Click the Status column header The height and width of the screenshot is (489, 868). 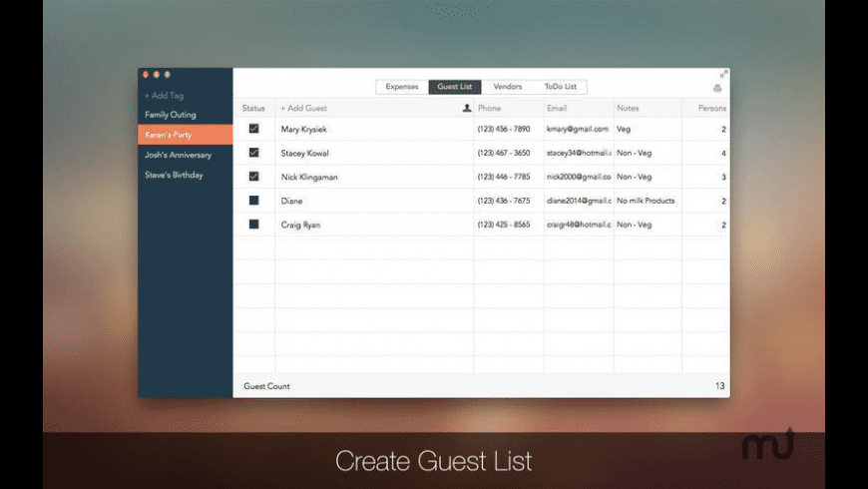[x=253, y=108]
